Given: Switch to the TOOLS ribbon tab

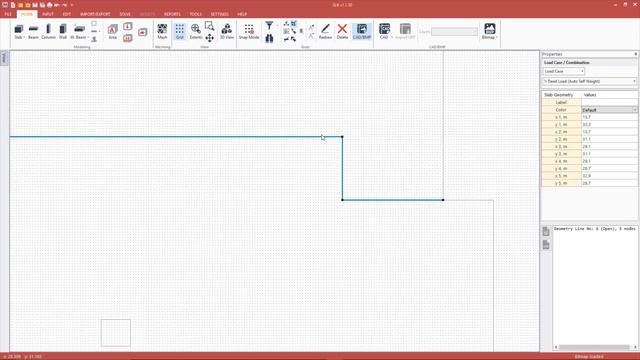Looking at the screenshot, I should pos(196,14).
